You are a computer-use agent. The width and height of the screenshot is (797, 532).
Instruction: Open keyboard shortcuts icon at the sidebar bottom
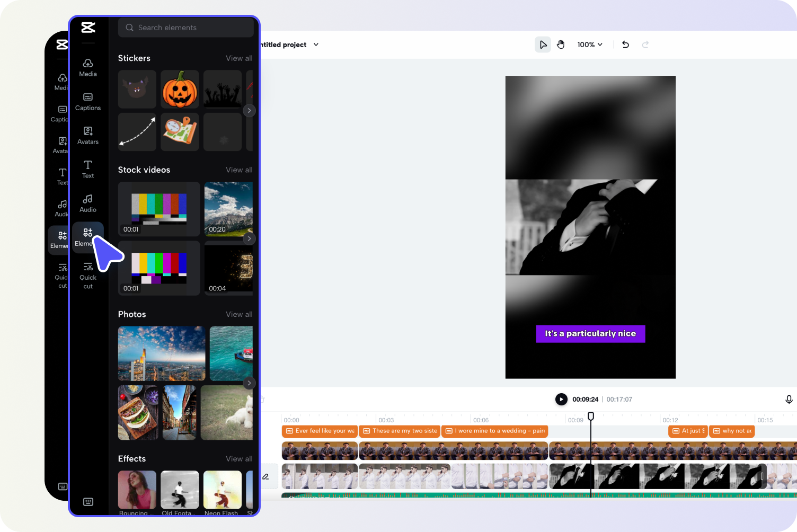click(x=88, y=502)
